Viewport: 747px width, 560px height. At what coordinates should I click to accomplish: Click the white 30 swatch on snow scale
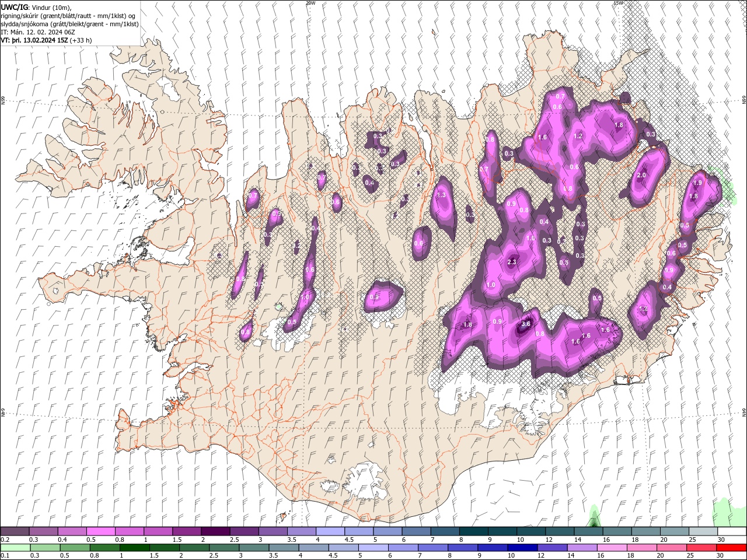pos(732,531)
